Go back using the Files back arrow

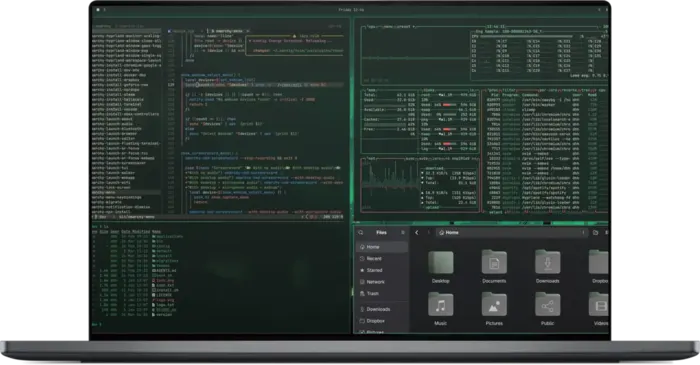(417, 232)
